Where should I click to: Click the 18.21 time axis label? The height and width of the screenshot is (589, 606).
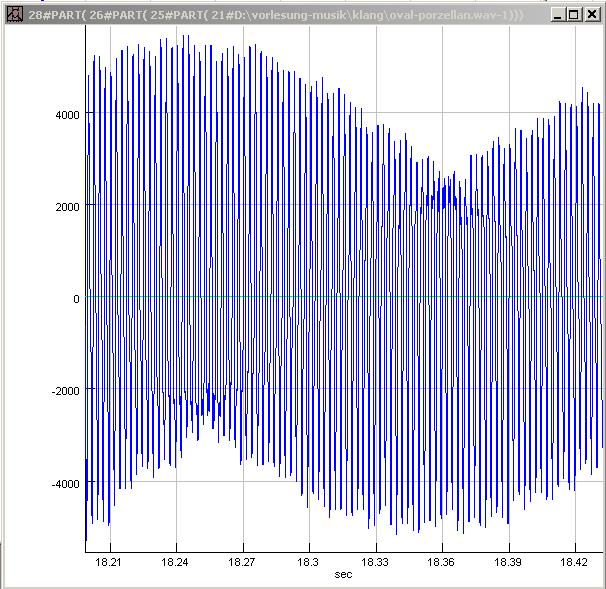click(x=108, y=562)
